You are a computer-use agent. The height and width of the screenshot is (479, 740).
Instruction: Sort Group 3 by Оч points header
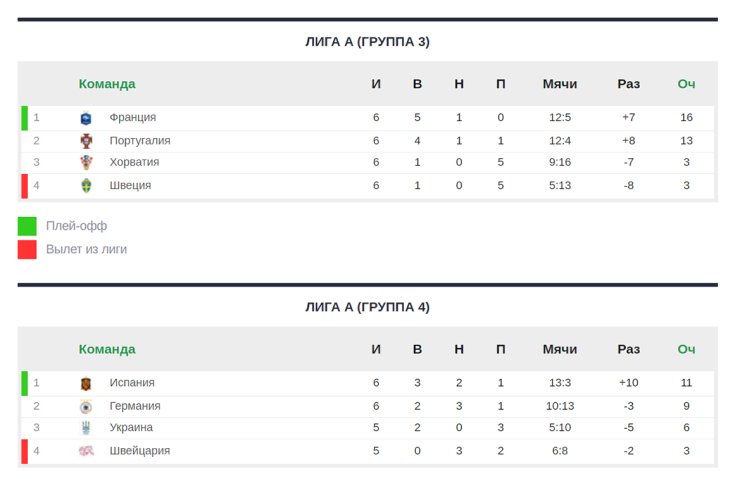pyautogui.click(x=686, y=84)
